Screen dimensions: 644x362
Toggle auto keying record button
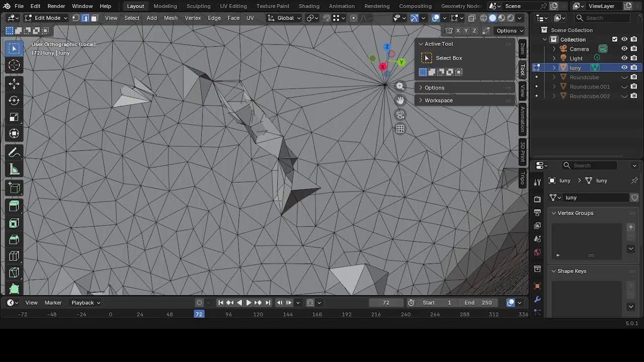(200, 303)
